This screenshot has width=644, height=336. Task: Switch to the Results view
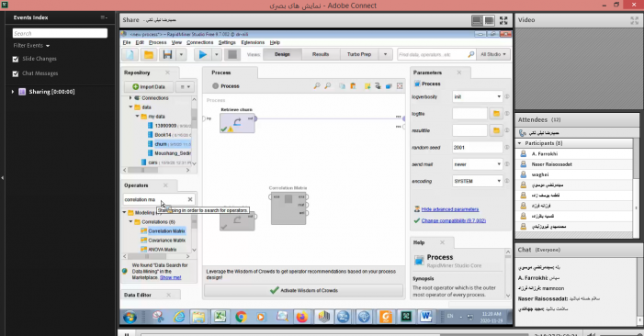[321, 54]
